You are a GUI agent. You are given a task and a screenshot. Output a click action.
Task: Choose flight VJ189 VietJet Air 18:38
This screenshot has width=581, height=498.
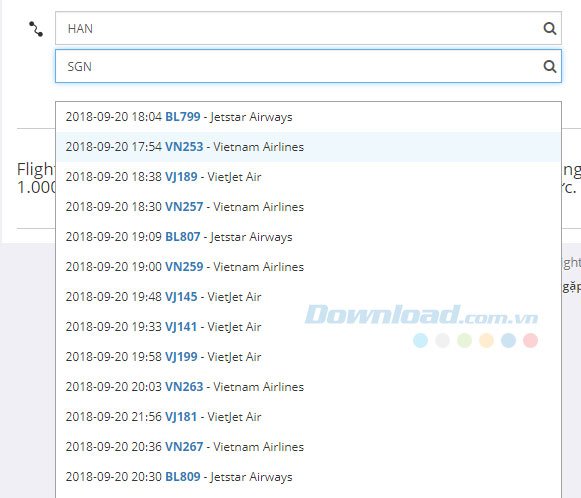point(308,177)
